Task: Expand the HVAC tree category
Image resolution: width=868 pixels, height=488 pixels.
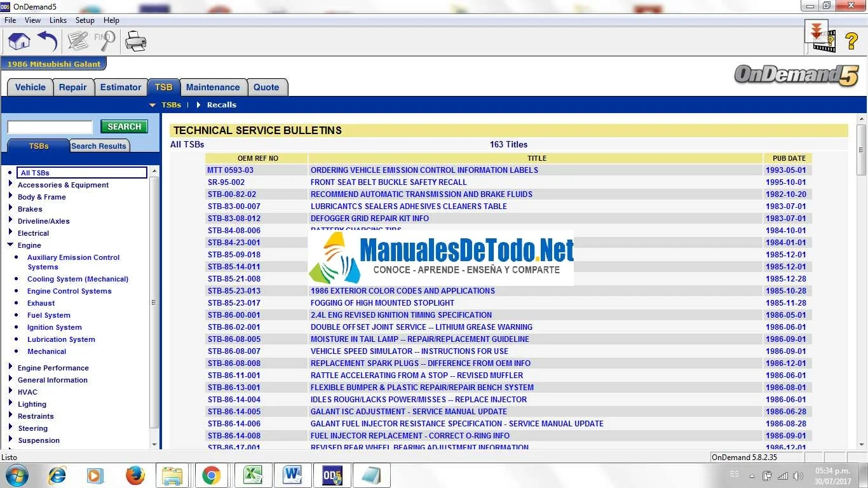Action: (x=10, y=391)
